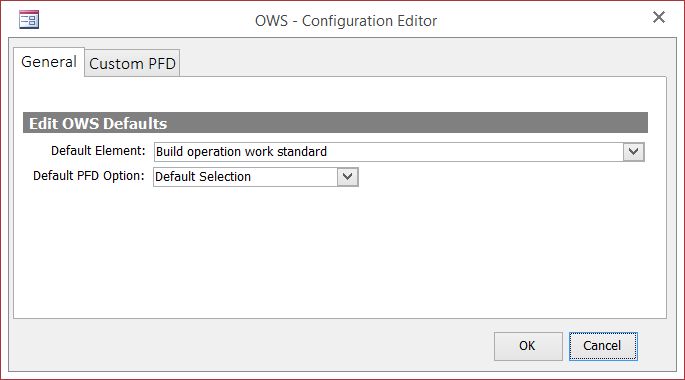Expand the Default Element dropdown arrow
Image resolution: width=685 pixels, height=380 pixels.
[x=633, y=152]
